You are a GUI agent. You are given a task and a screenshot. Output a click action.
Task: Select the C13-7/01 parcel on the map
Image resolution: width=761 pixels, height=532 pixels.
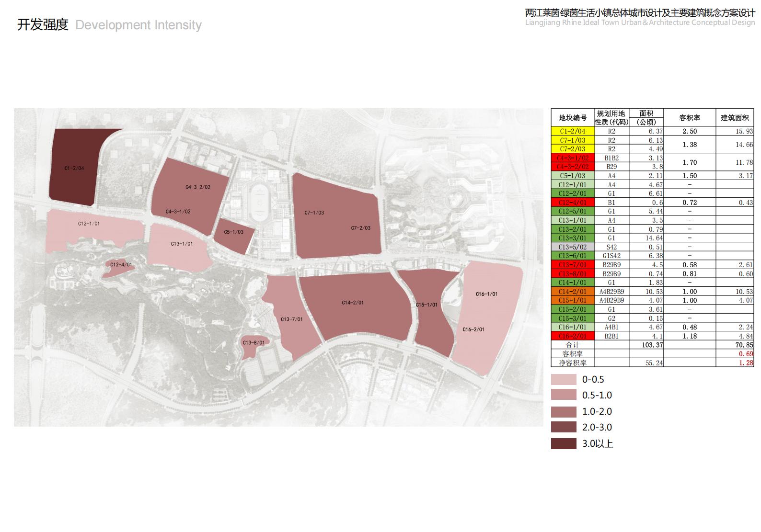click(292, 318)
